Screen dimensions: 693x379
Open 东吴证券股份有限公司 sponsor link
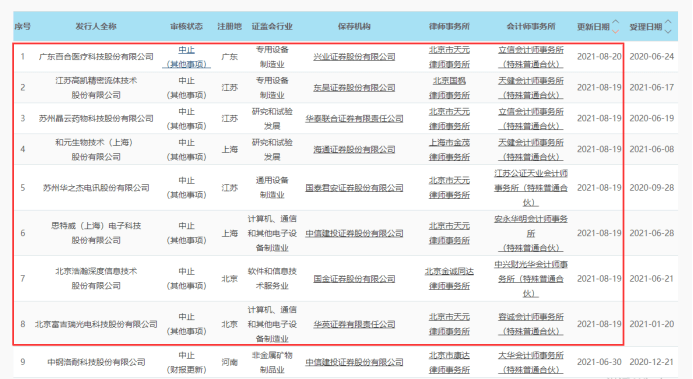pyautogui.click(x=354, y=88)
